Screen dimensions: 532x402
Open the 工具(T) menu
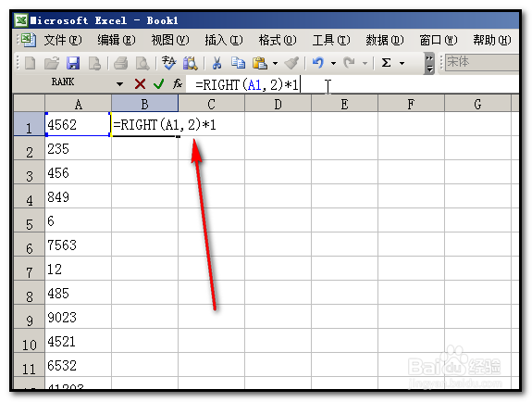pos(331,40)
